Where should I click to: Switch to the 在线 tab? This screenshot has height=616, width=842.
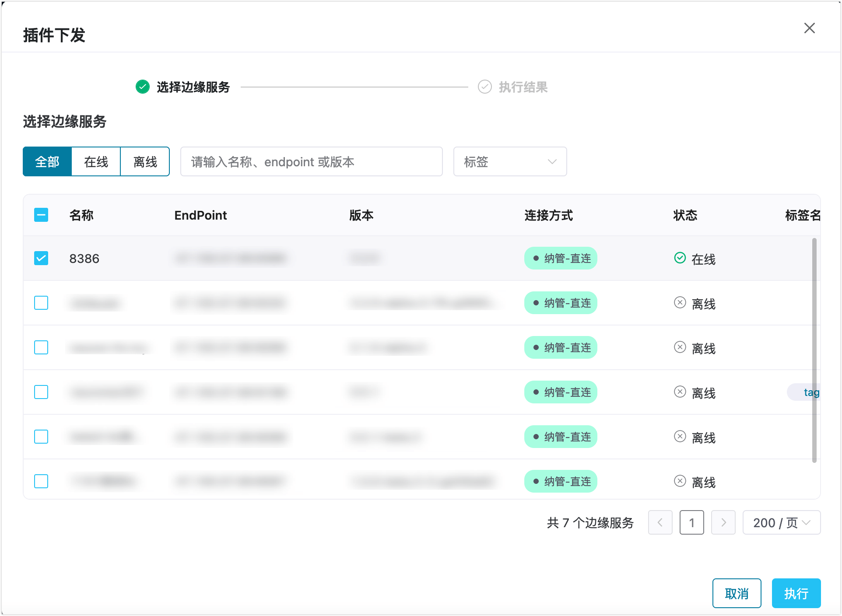click(x=96, y=161)
